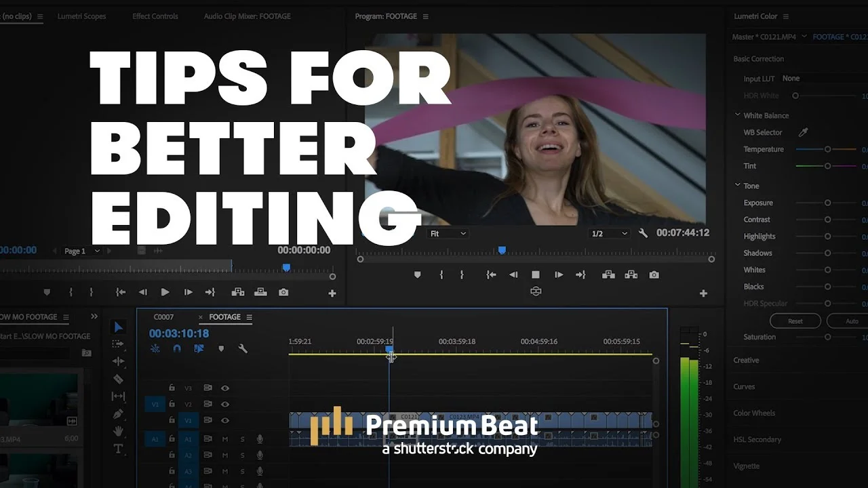This screenshot has width=868, height=488.
Task: Mute audio track A1
Action: [225, 439]
